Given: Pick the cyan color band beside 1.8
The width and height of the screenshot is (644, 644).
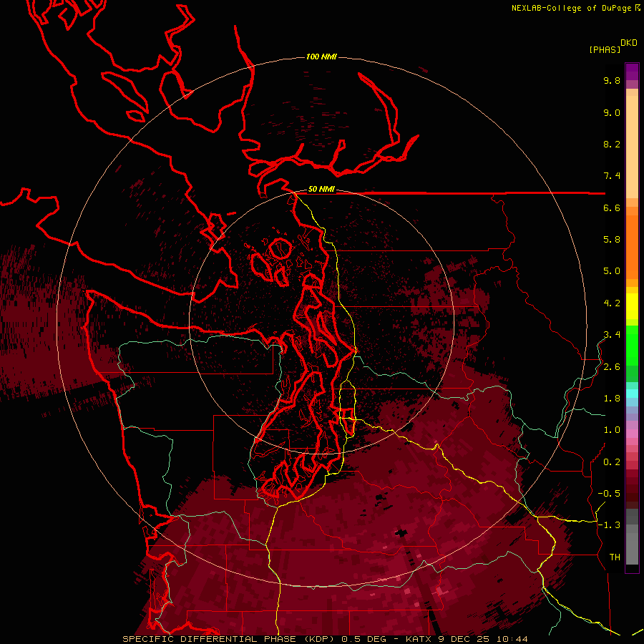Looking at the screenshot, I should 632,394.
